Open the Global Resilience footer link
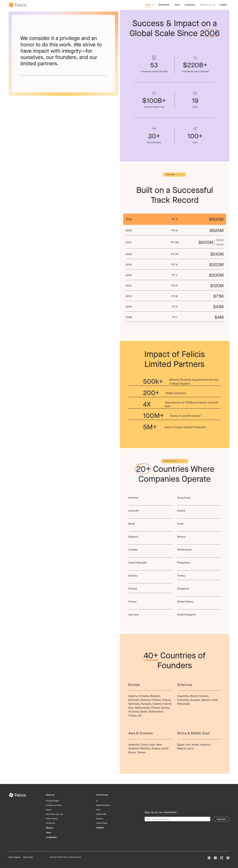Image resolution: width=238 pixels, height=868 pixels. (103, 805)
